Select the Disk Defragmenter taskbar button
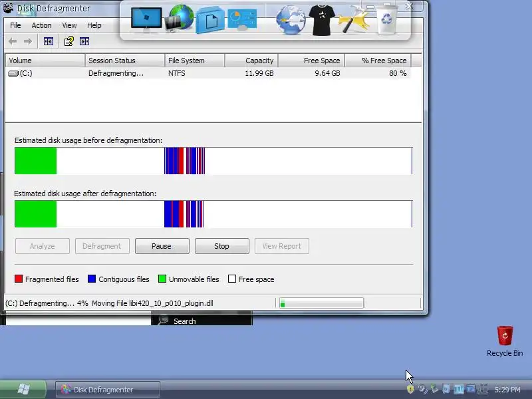Screen dimensions: 532x399 (108, 390)
